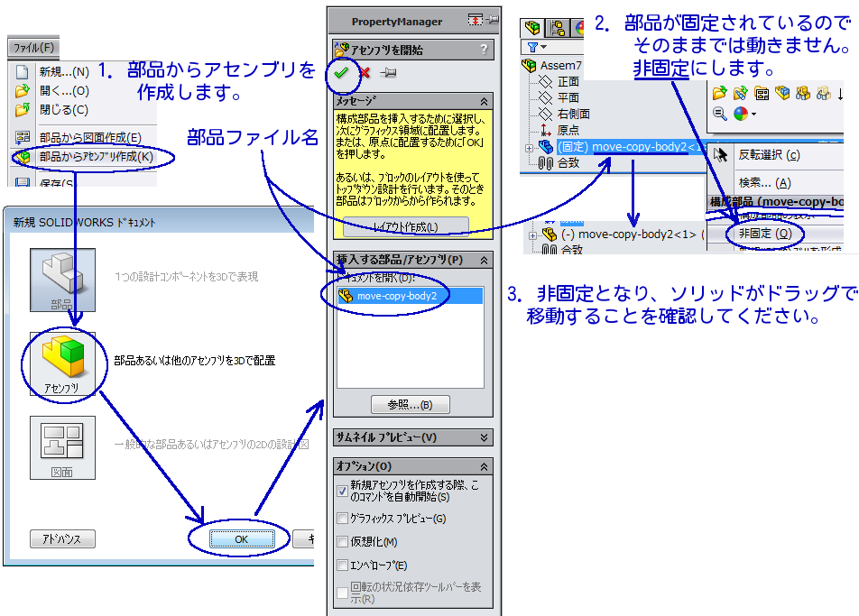Viewport: 859px width, 616px height.
Task: Open help for アセンブリを開始 panel
Action: [x=484, y=50]
